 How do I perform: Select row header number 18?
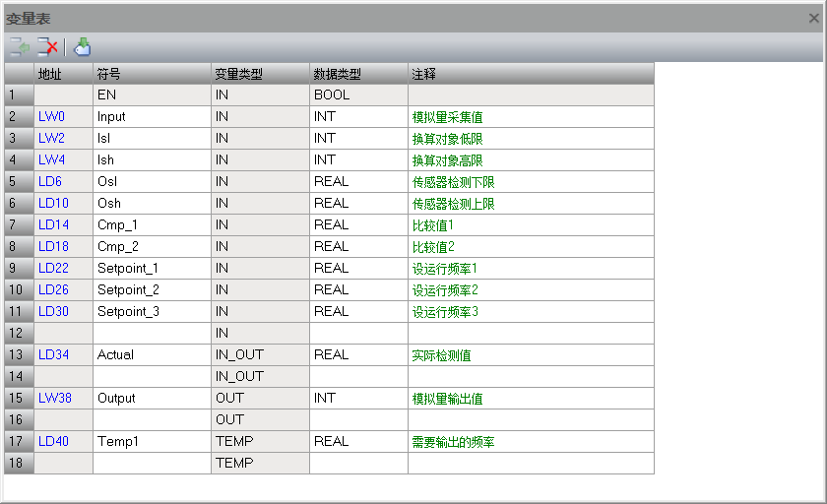(x=19, y=463)
